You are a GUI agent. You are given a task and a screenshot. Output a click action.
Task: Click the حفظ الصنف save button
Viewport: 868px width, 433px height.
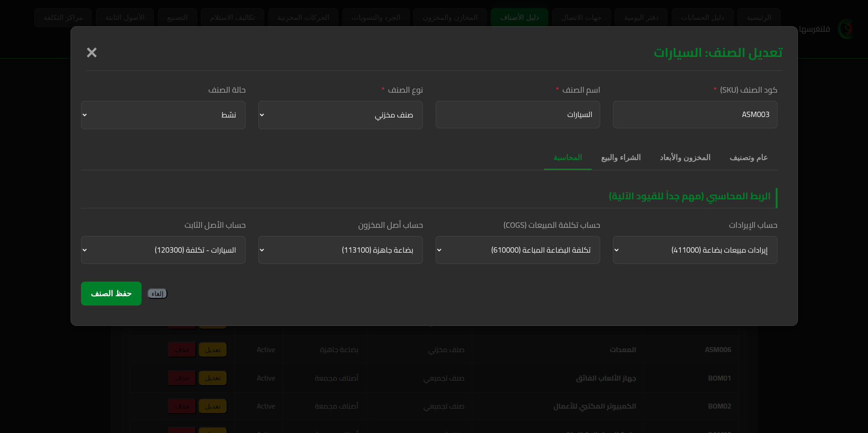coord(111,293)
